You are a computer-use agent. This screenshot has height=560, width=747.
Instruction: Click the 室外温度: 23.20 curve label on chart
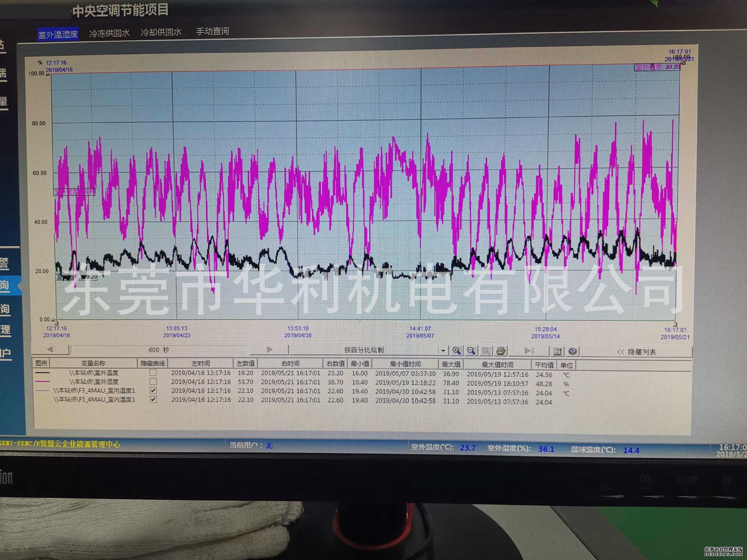[658, 67]
